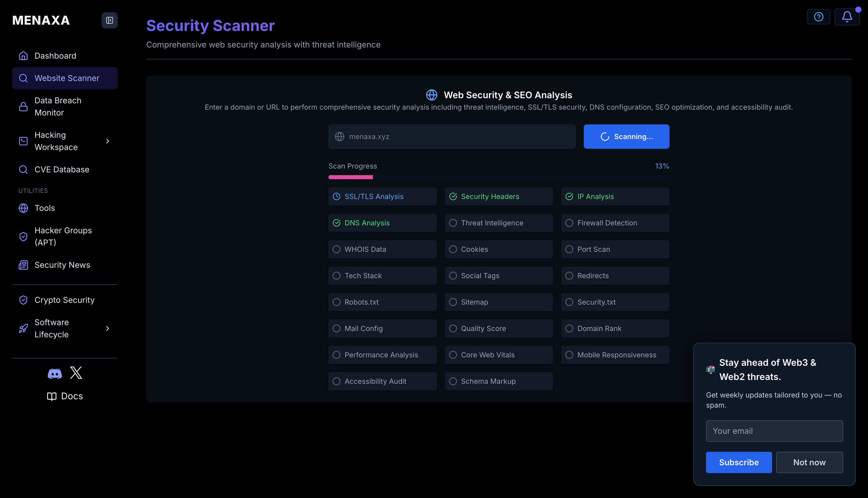This screenshot has width=868, height=498.
Task: Click the Redirects status circle
Action: tap(569, 276)
